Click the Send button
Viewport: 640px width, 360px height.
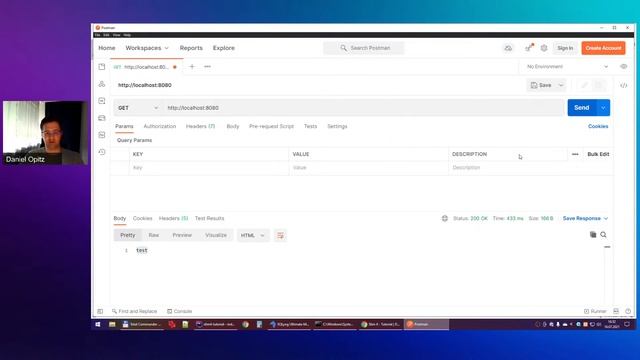582,108
